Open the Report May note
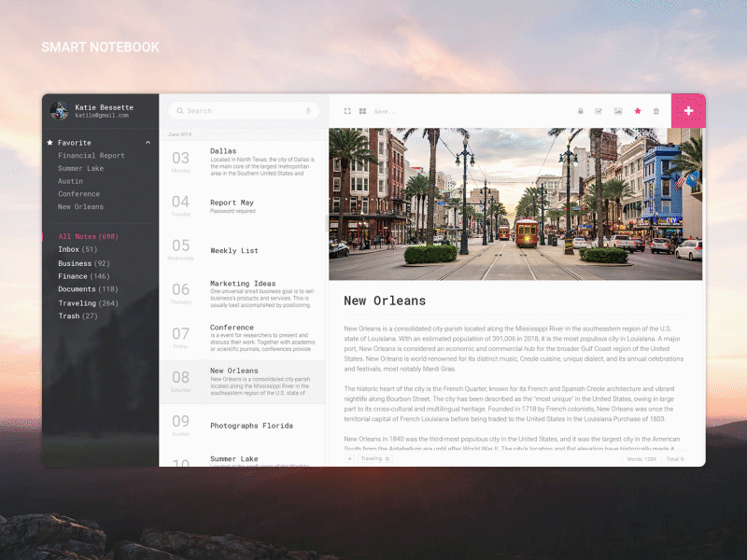Viewport: 747px width, 560px height. click(242, 206)
